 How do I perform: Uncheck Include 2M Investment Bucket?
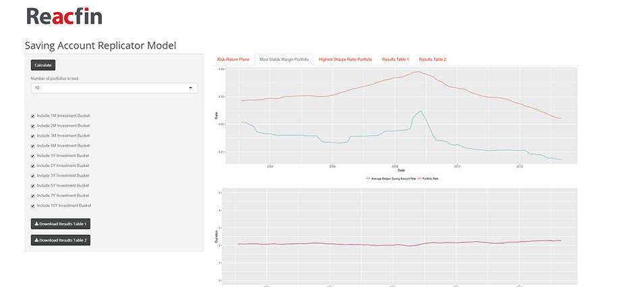pyautogui.click(x=33, y=126)
